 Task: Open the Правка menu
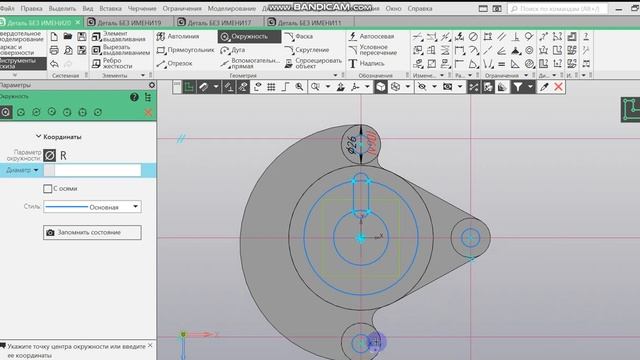click(31, 9)
